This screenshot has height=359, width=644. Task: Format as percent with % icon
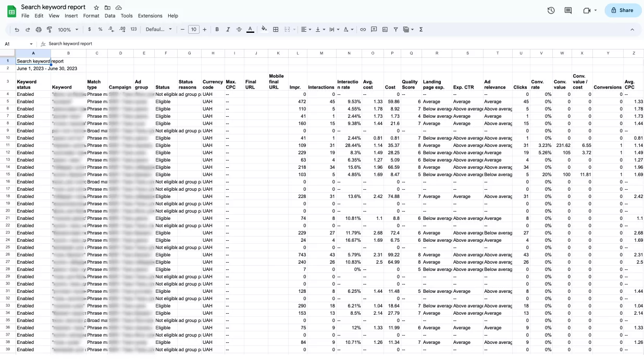(x=101, y=30)
